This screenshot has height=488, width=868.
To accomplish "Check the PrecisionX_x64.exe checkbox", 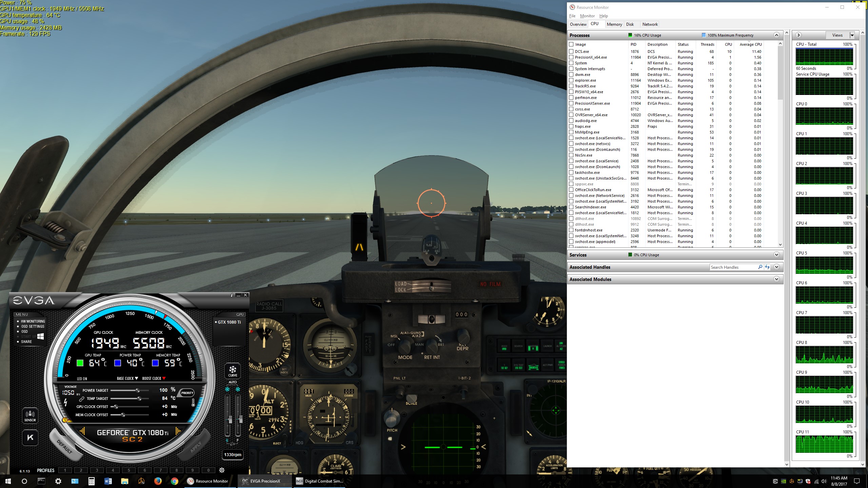I will 571,57.
